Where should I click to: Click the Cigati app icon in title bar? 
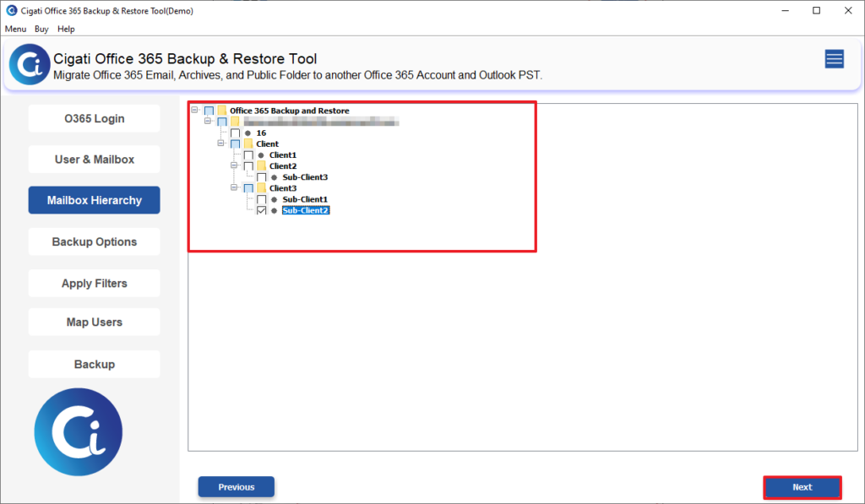[11, 10]
